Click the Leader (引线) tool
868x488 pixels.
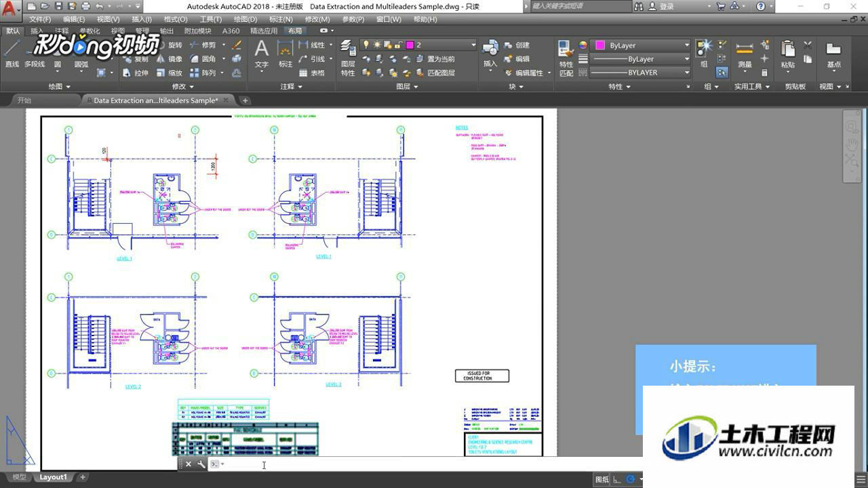point(311,59)
